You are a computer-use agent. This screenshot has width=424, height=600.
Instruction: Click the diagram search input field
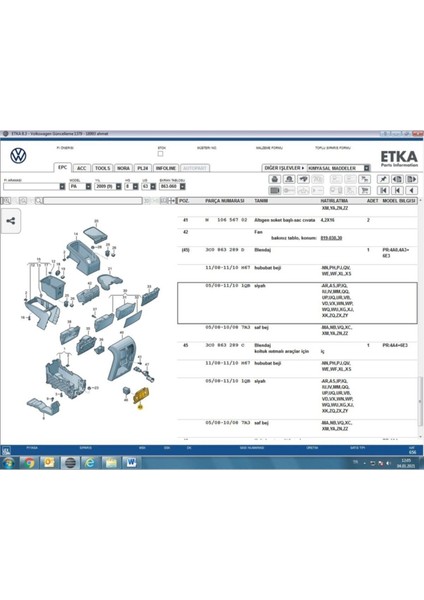tap(93, 201)
